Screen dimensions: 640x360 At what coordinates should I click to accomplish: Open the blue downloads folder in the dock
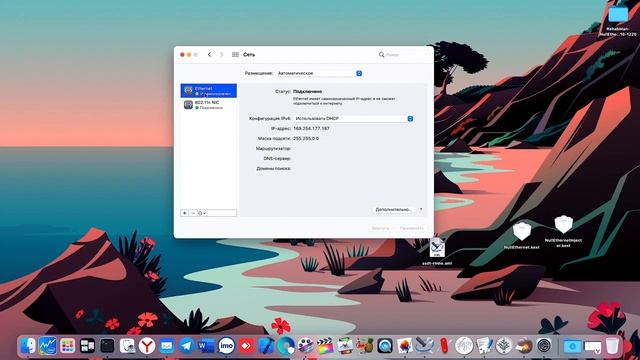572,347
